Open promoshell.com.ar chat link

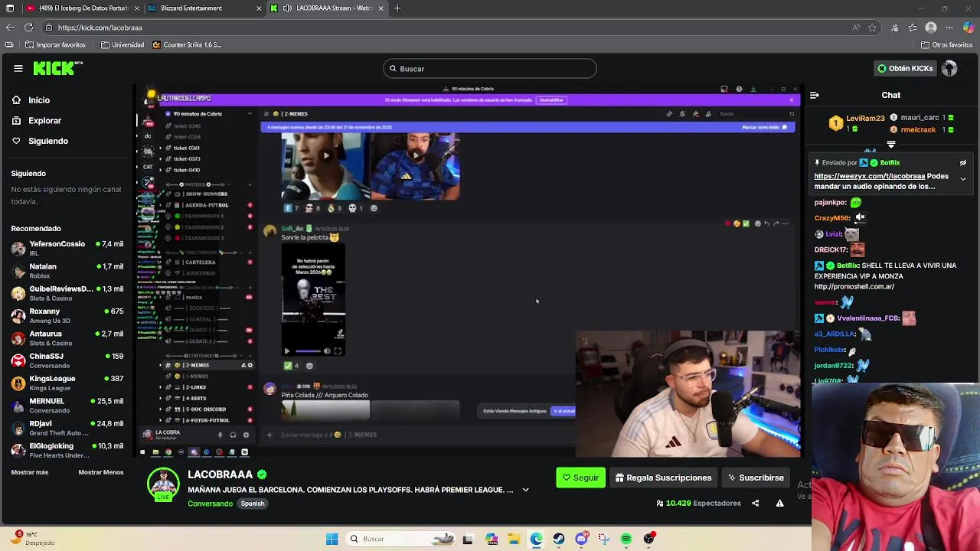[x=854, y=287]
